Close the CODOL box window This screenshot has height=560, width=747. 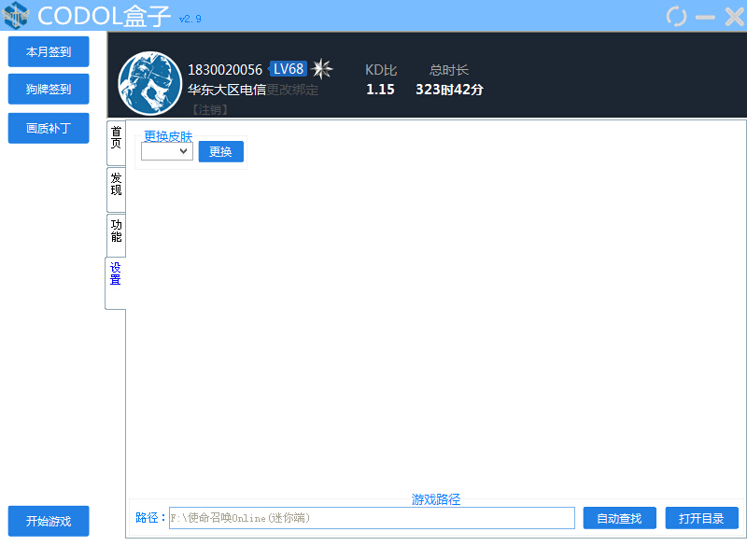[x=734, y=17]
